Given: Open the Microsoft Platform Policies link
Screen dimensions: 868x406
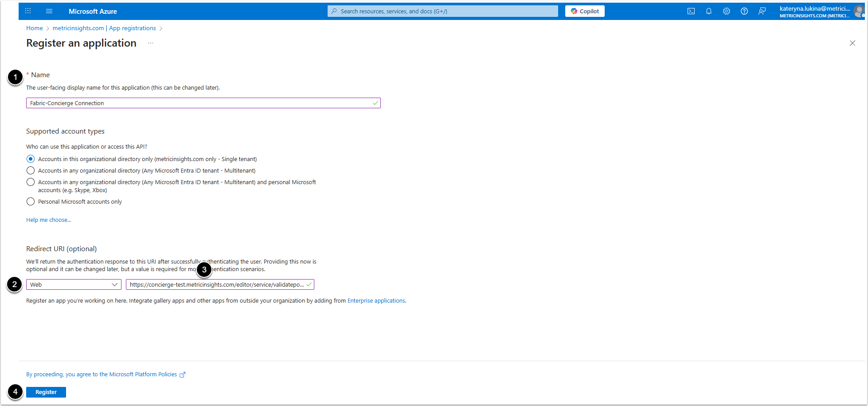Looking at the screenshot, I should [x=106, y=374].
